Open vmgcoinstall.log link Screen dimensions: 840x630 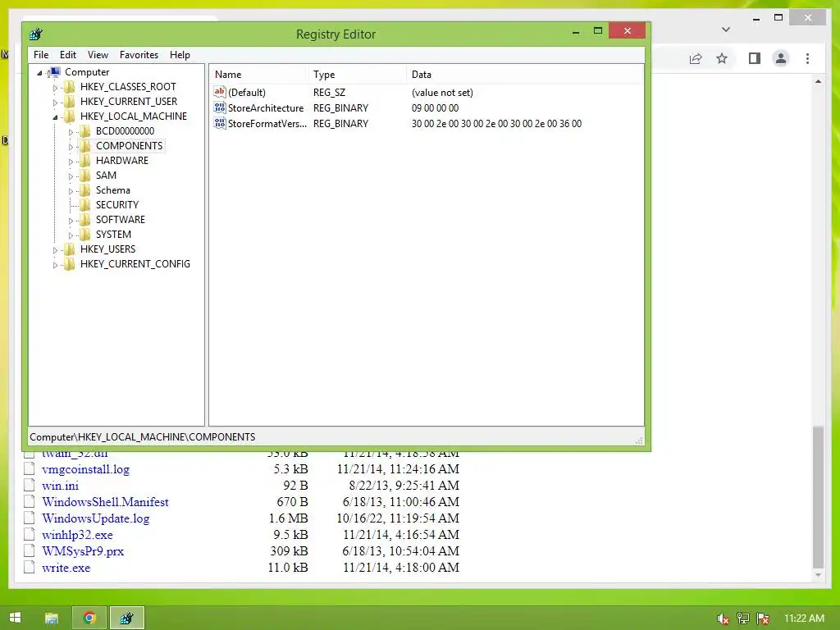pyautogui.click(x=85, y=469)
